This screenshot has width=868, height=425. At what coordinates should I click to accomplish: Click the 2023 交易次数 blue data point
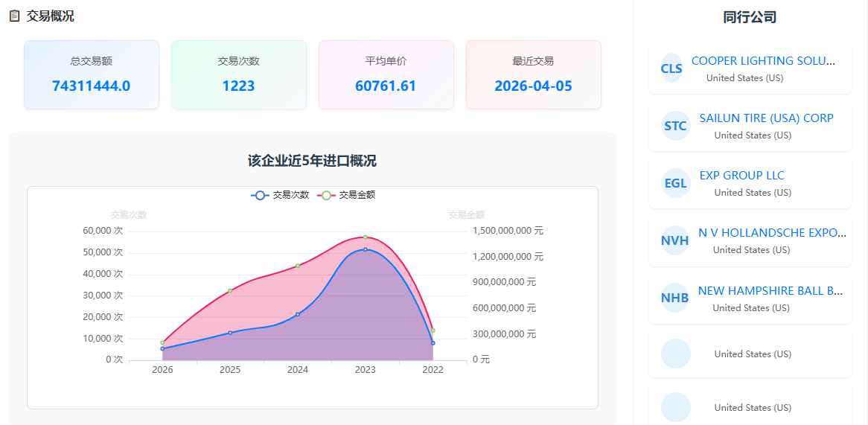[366, 249]
